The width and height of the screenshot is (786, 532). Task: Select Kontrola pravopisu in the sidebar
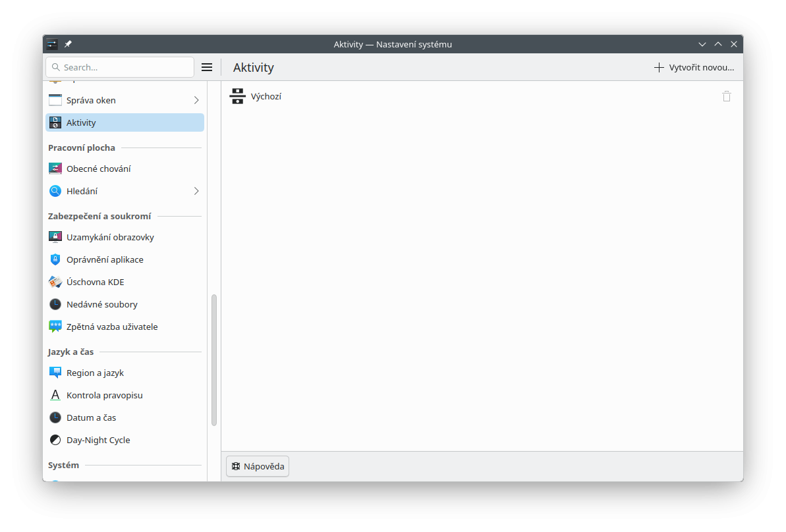[104, 395]
